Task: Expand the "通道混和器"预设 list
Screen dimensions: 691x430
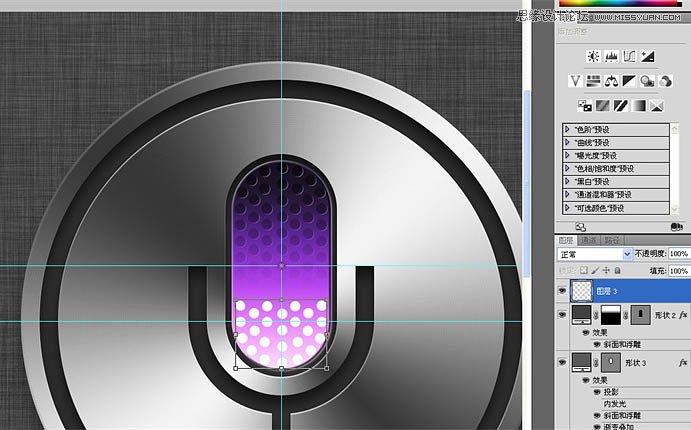Action: [567, 194]
